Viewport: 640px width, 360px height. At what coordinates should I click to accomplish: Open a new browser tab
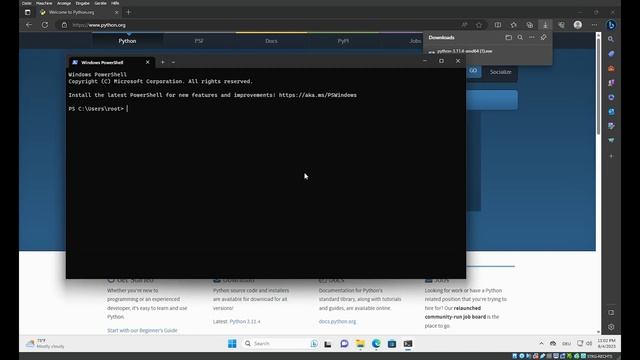click(x=129, y=12)
